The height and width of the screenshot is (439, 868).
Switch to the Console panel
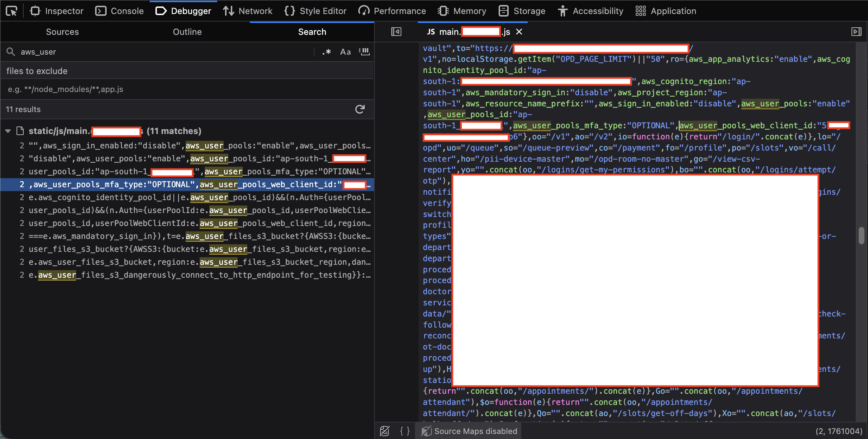(x=119, y=11)
